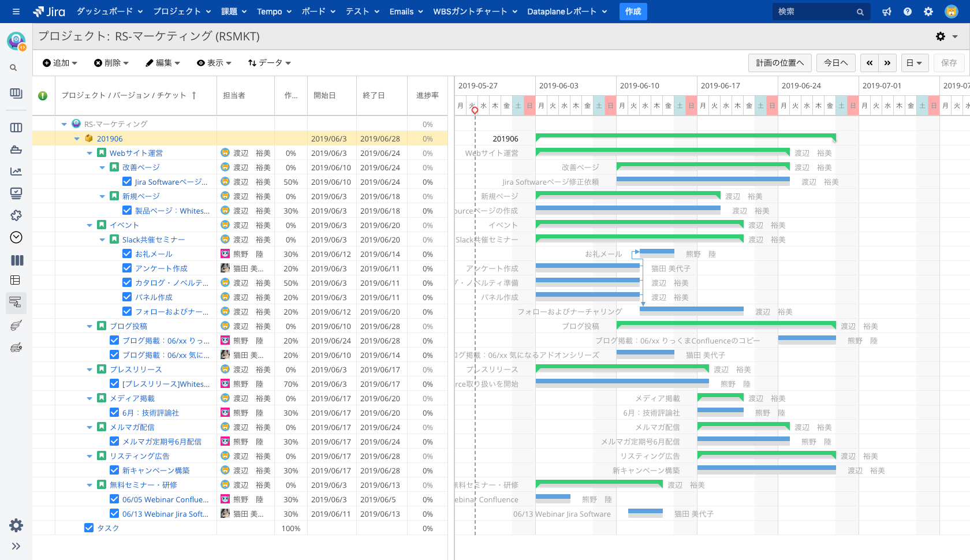Open the sidebar reports chart icon
The image size is (970, 560).
point(16,171)
